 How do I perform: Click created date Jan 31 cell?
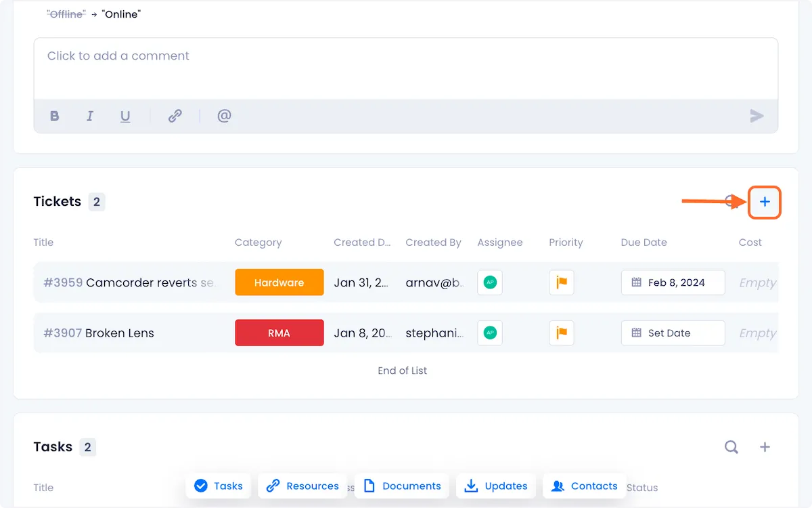click(361, 282)
